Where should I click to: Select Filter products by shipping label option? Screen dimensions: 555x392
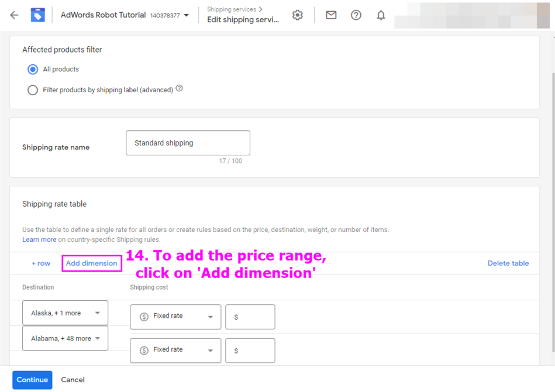pos(33,90)
